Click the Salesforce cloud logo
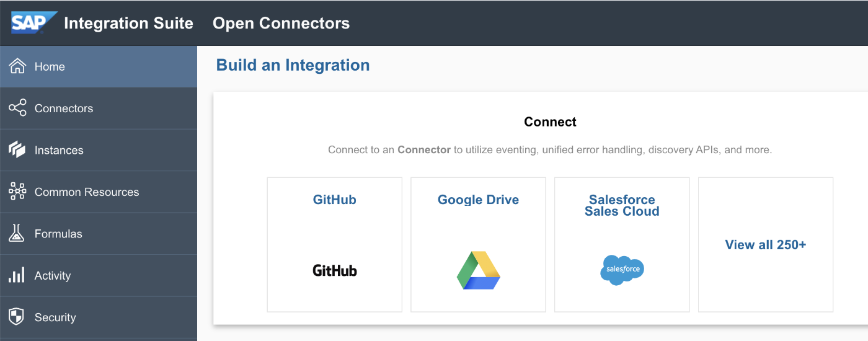Image resolution: width=868 pixels, height=341 pixels. (x=622, y=270)
